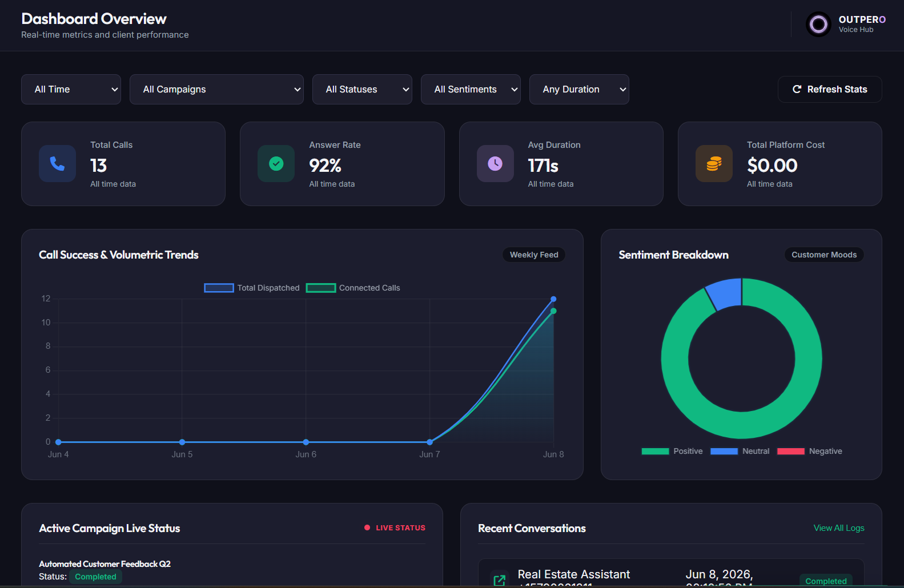Open the All Campaigns dropdown
This screenshot has width=904, height=588.
pos(216,89)
